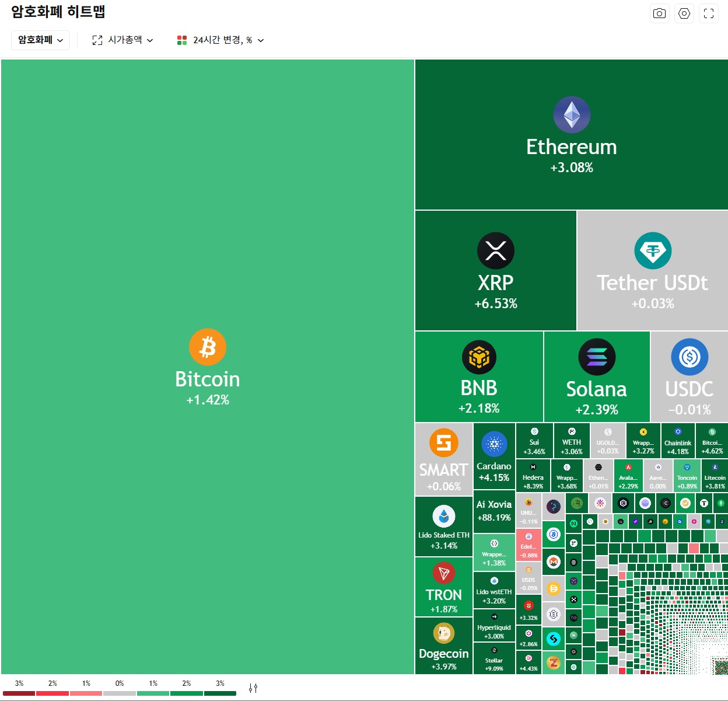Click the 암호화폐 히트맵 page title
The image size is (728, 701).
click(58, 12)
